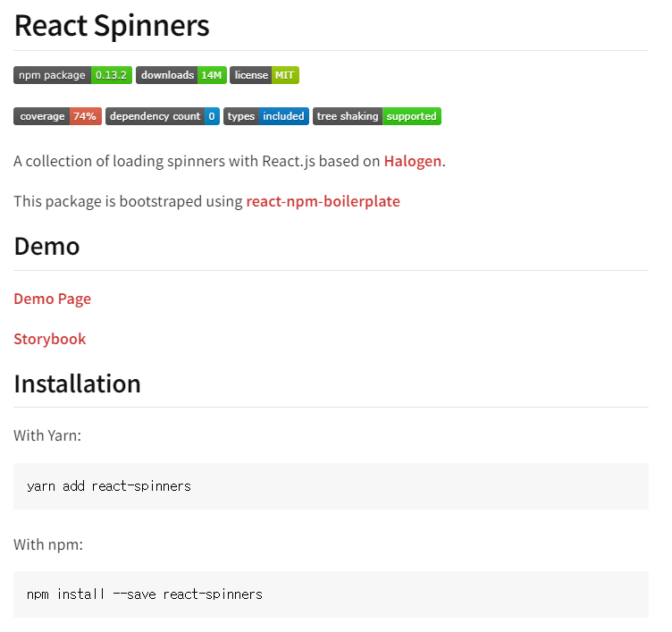Image resolution: width=672 pixels, height=632 pixels.
Task: Click the 'This package is bootstraped using' text
Action: pos(128,201)
